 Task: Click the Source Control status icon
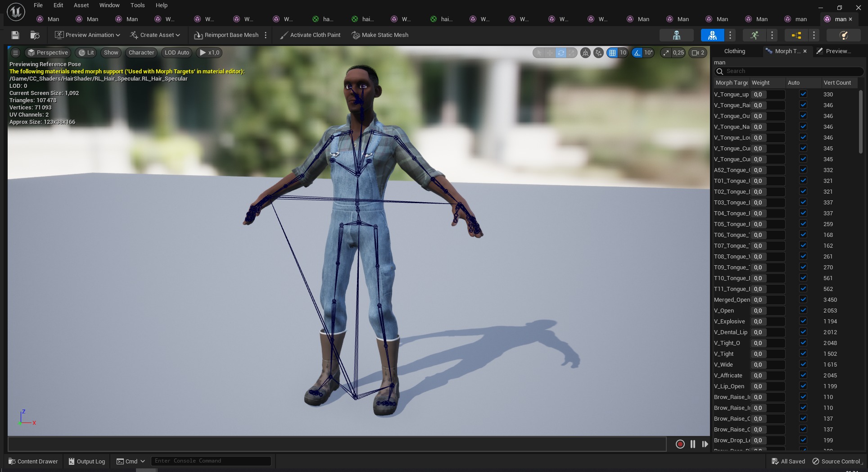point(816,461)
